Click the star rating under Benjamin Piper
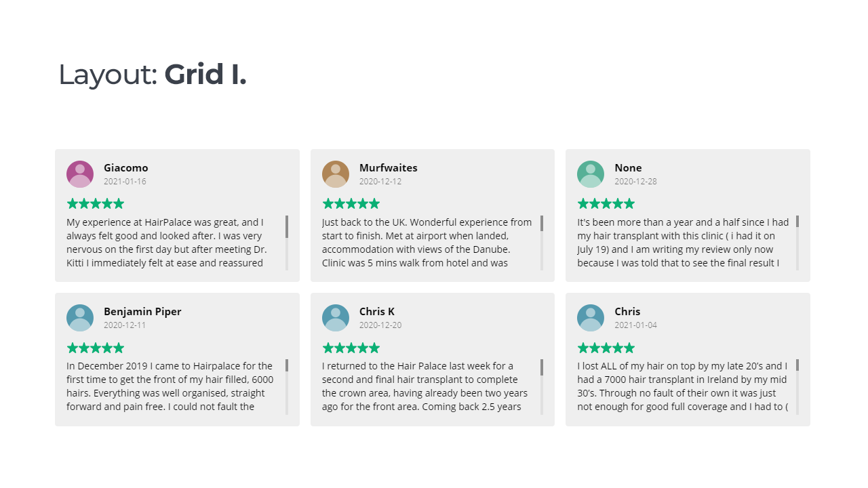This screenshot has width=868, height=488. pos(96,348)
